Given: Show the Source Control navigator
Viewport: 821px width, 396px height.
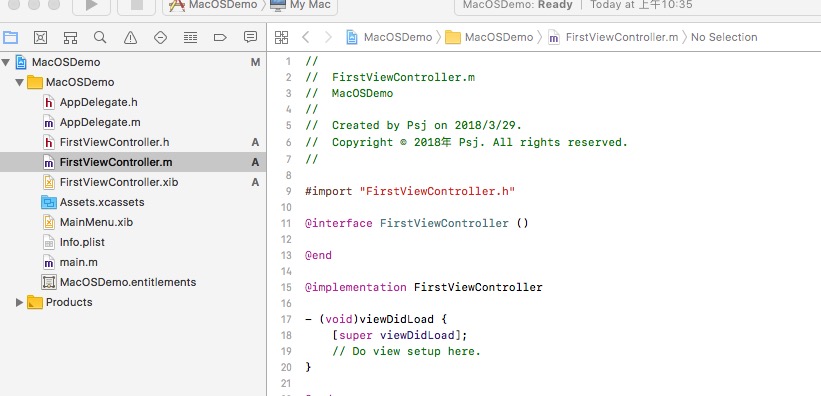Looking at the screenshot, I should coord(40,37).
